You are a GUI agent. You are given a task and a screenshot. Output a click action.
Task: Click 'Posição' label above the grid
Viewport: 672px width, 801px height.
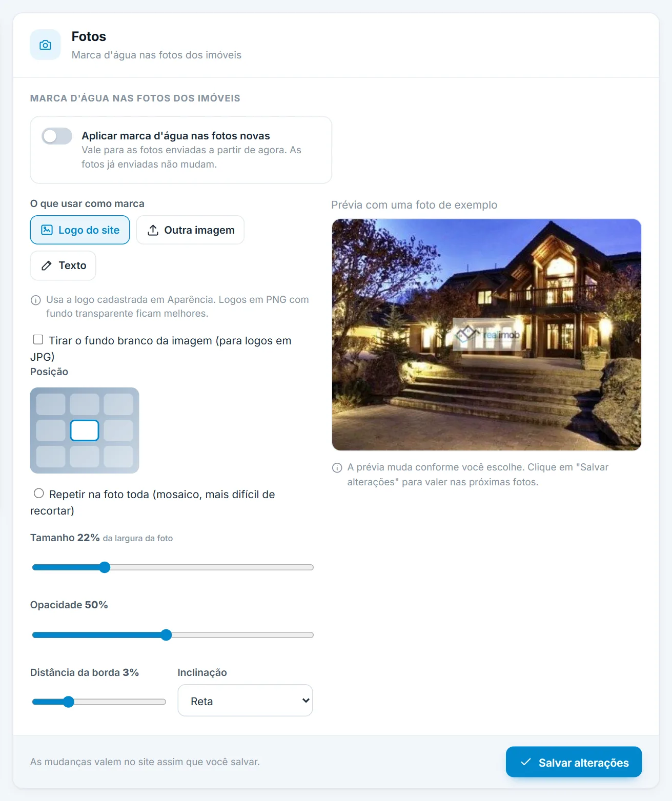pos(49,372)
